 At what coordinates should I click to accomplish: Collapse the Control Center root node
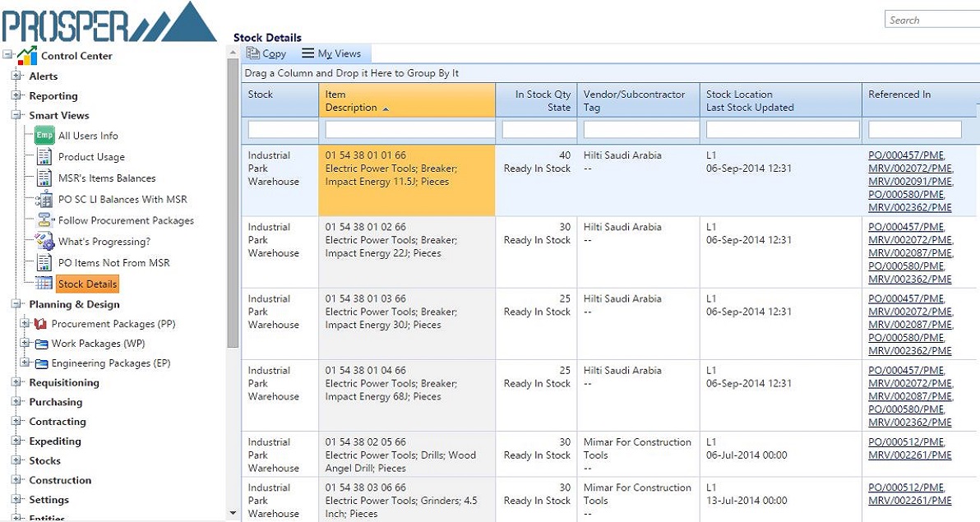7,55
